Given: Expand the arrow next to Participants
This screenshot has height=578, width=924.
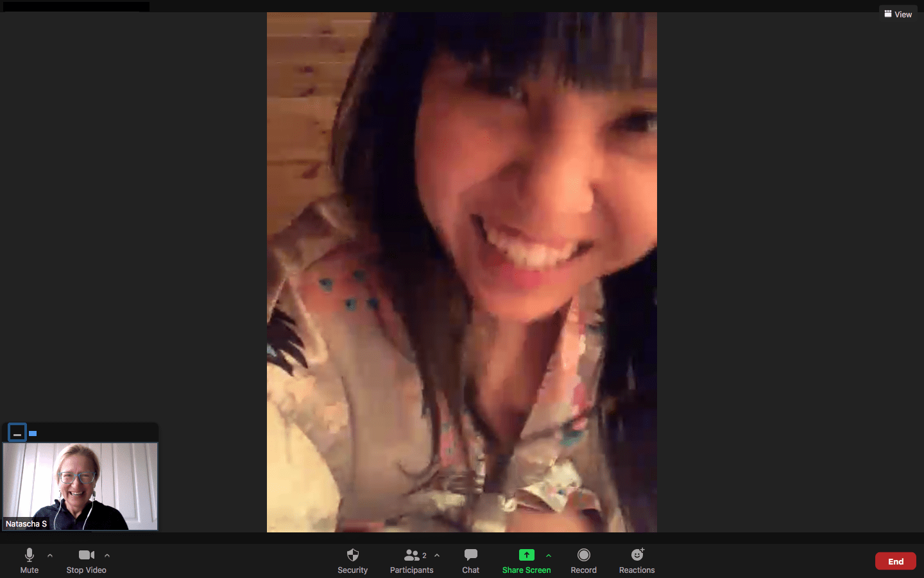Looking at the screenshot, I should click(437, 556).
